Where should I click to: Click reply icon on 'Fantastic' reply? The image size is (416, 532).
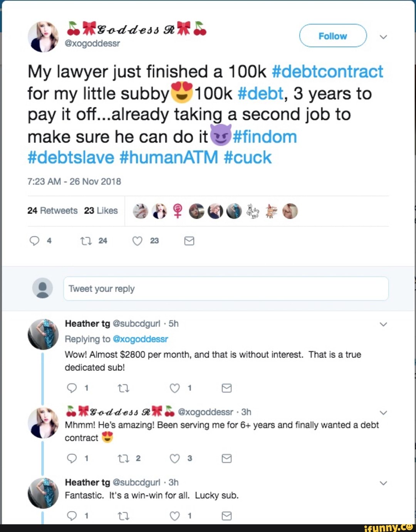point(72,515)
